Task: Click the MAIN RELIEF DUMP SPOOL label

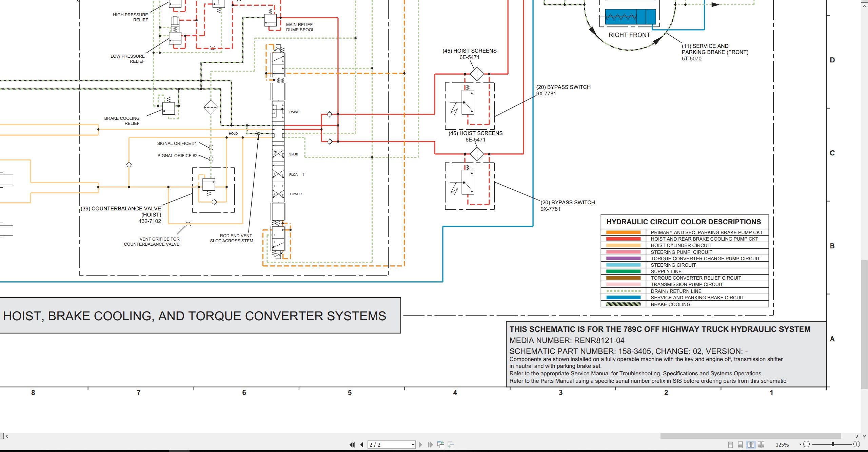Action: (300, 27)
